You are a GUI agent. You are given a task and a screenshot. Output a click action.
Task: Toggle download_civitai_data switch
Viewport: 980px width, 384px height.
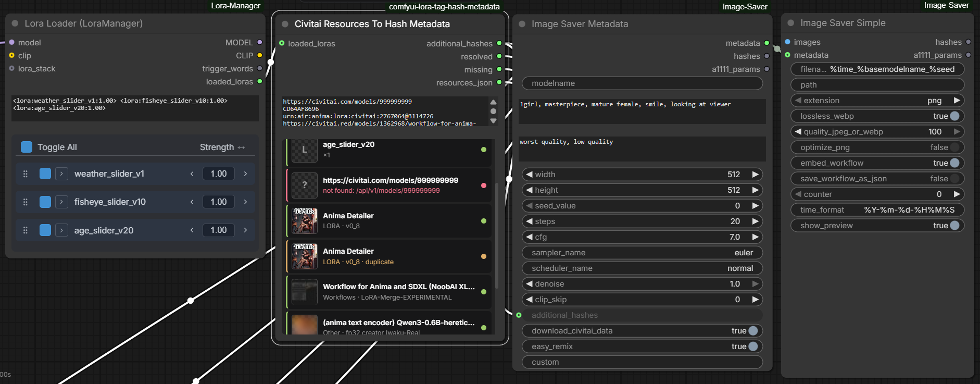pos(753,331)
